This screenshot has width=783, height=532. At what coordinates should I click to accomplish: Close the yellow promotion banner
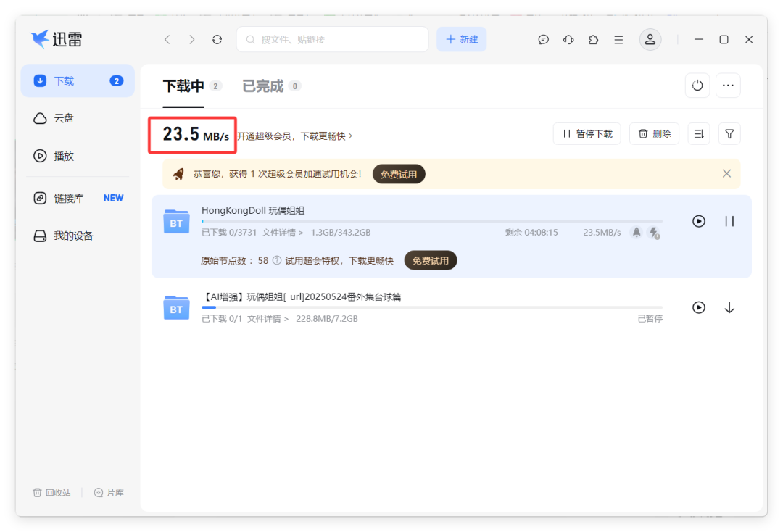(x=726, y=173)
